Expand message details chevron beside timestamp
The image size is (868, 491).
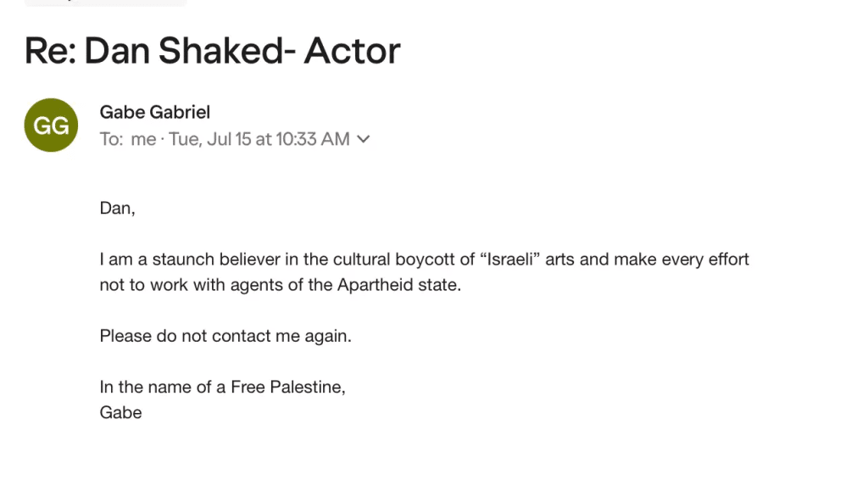coord(364,139)
